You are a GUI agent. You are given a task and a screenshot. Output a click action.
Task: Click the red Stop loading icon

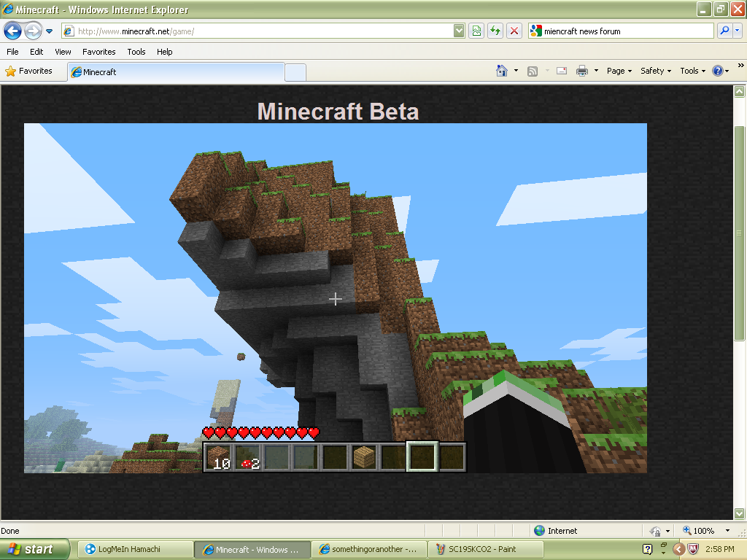pos(514,31)
